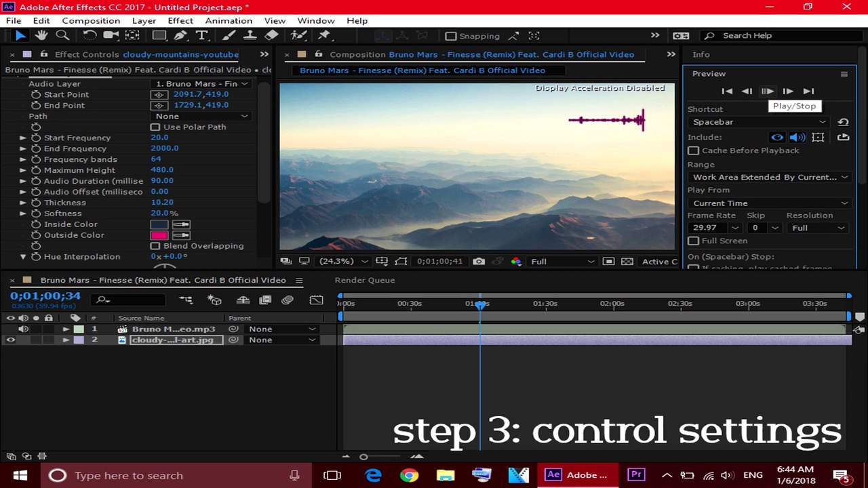Enable Frame Blending timeline switch

(265, 300)
